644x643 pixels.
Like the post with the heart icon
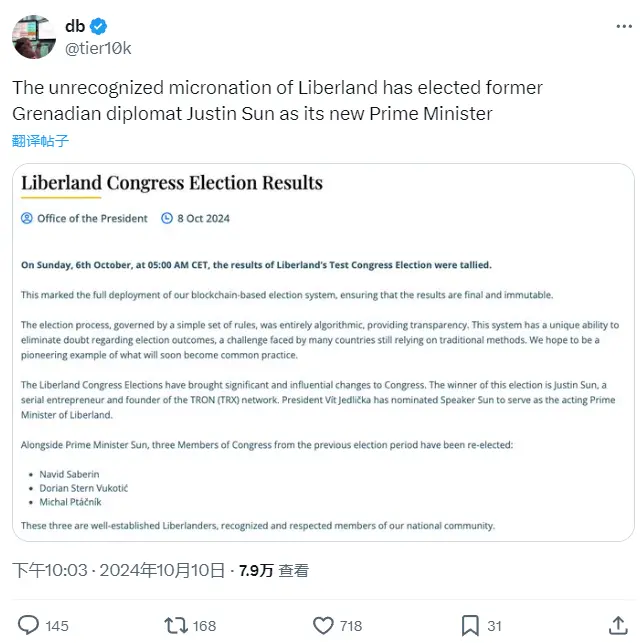(323, 625)
